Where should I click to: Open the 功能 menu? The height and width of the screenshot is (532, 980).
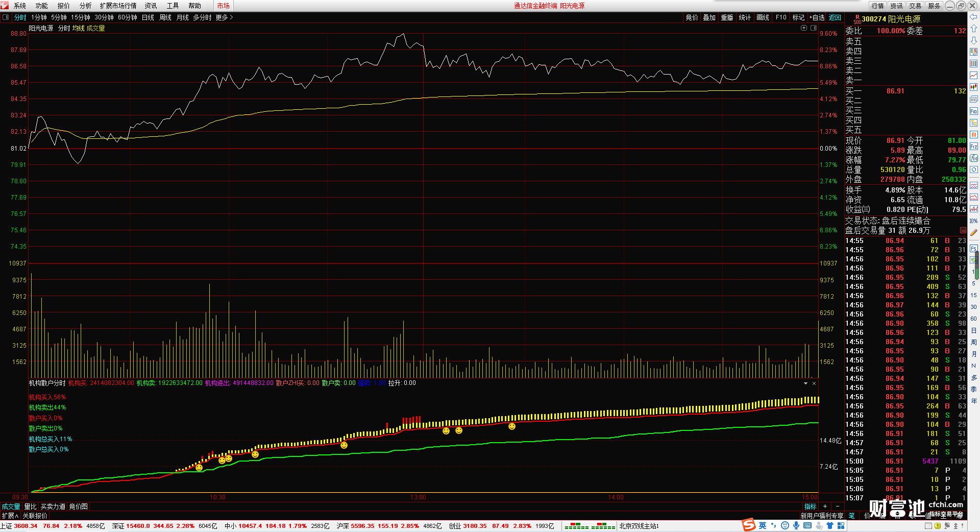42,6
